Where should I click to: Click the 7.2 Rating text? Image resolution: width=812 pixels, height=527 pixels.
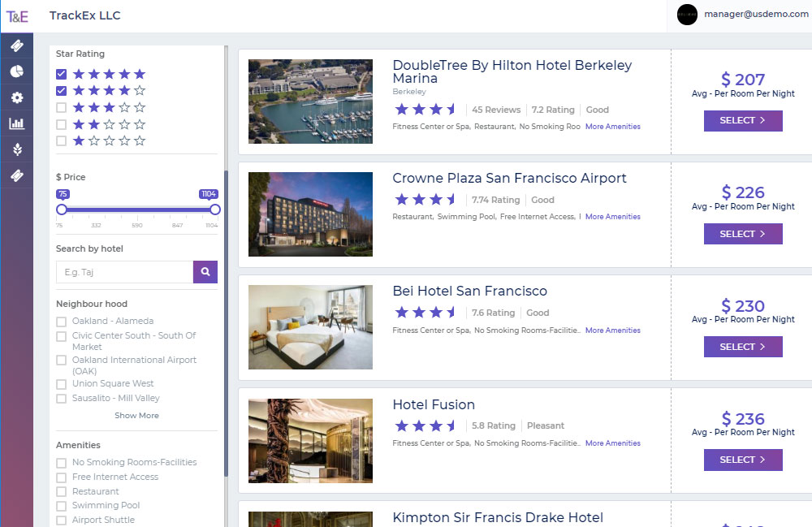point(553,110)
